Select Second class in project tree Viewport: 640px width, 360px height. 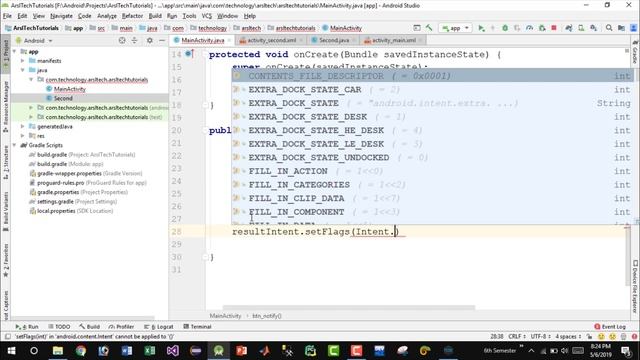tap(63, 98)
